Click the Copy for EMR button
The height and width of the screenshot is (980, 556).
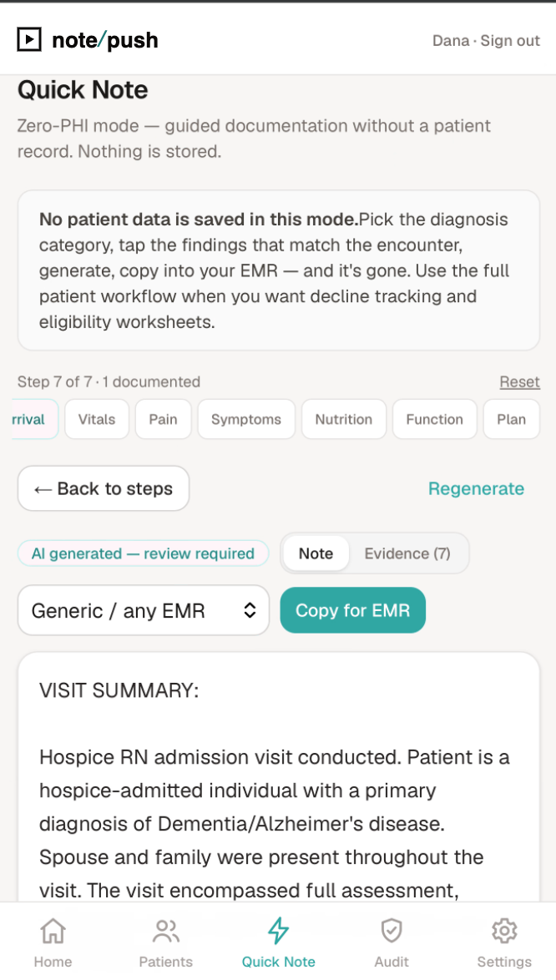[352, 610]
